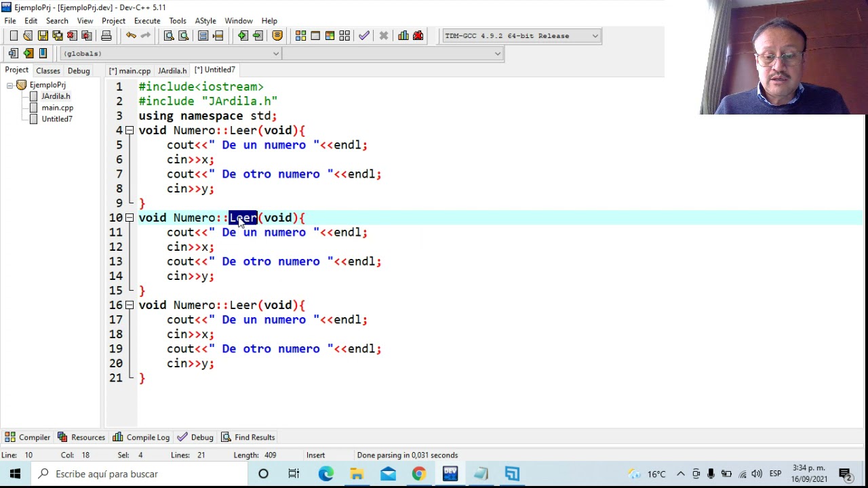Click the Close All toolbar icon
This screenshot has height=488, width=868.
click(x=87, y=36)
